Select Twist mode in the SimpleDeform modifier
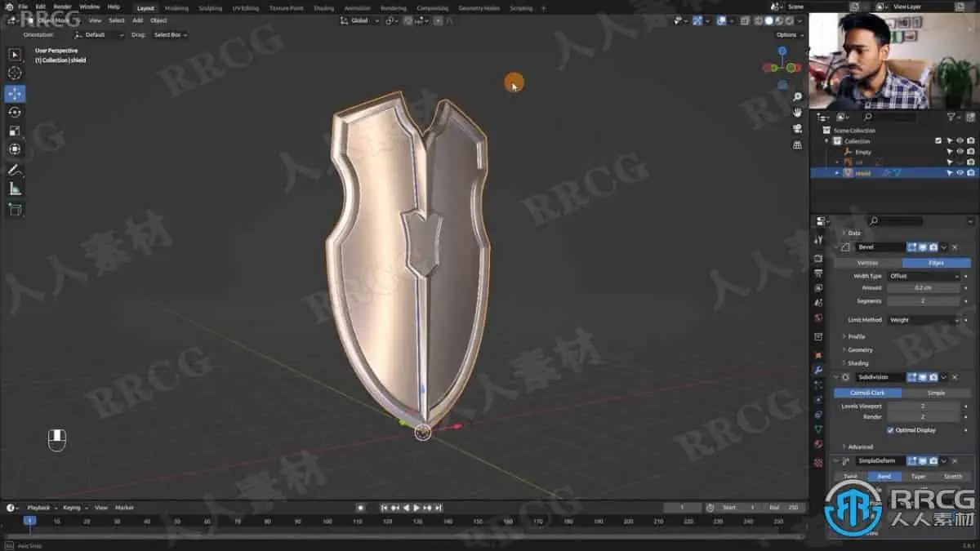980x551 pixels. click(850, 476)
